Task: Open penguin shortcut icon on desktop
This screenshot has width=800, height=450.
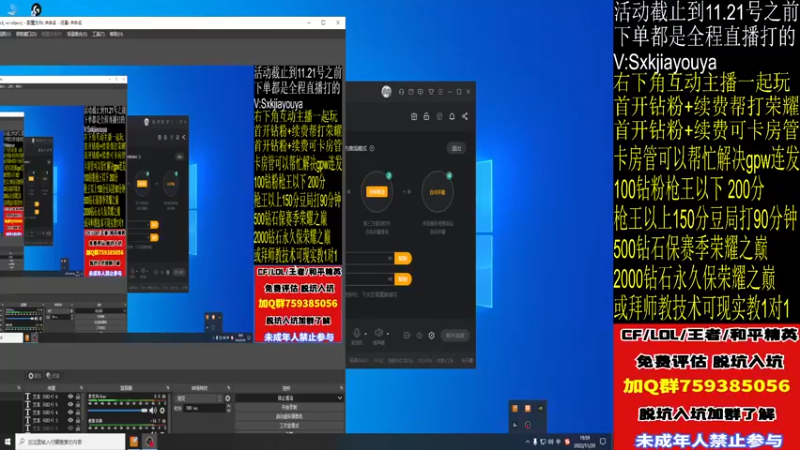Action: click(36, 9)
